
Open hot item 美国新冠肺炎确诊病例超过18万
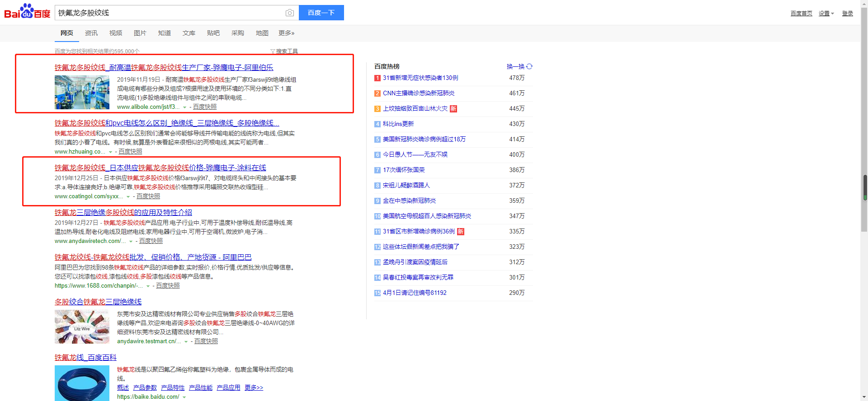(424, 140)
